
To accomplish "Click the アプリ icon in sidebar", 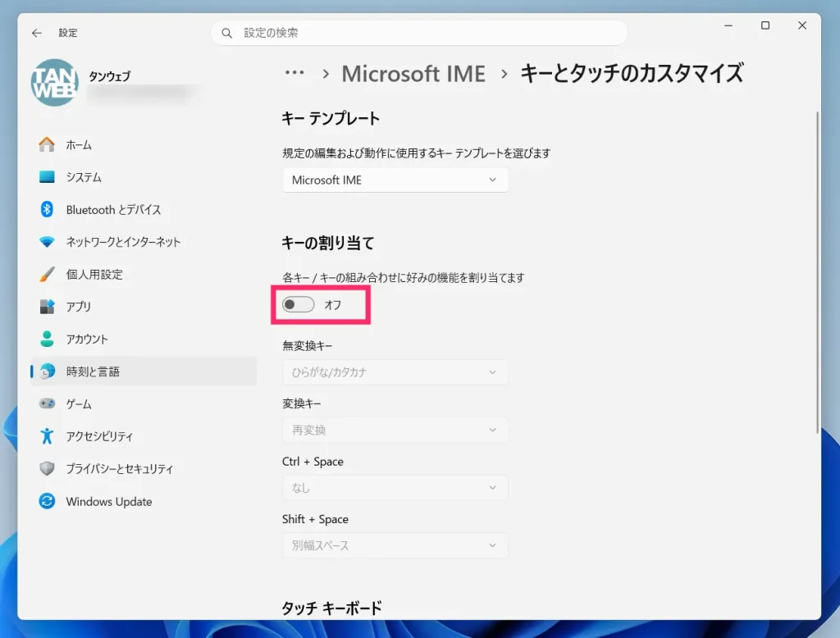I will 47,307.
